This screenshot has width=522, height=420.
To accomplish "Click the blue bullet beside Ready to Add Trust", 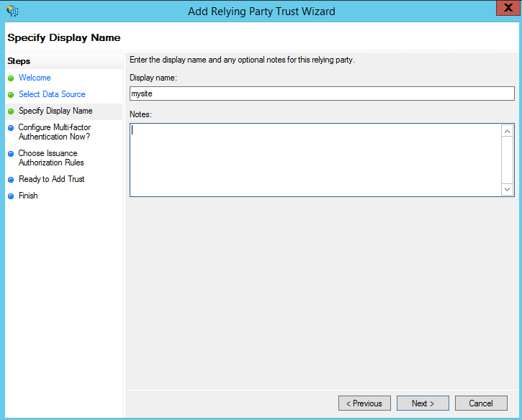I will [11, 180].
